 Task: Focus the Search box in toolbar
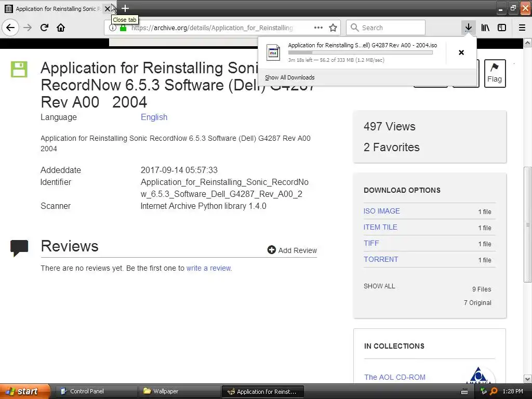coord(386,28)
